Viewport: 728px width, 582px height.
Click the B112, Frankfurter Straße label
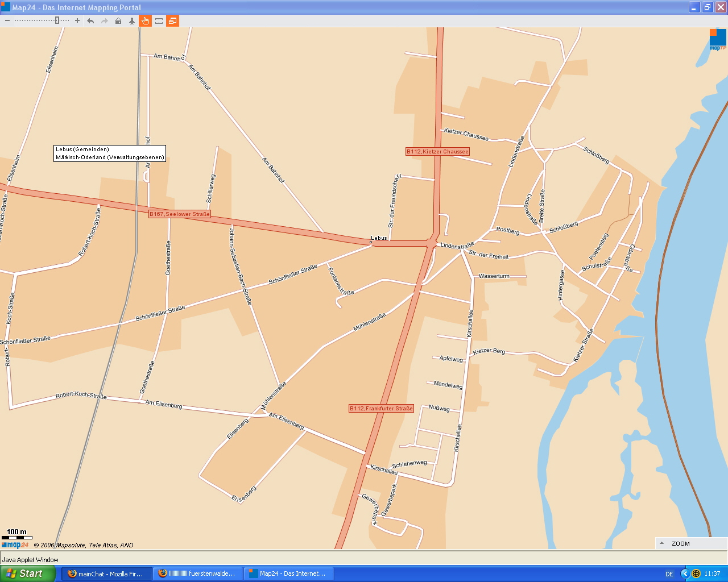tap(381, 409)
